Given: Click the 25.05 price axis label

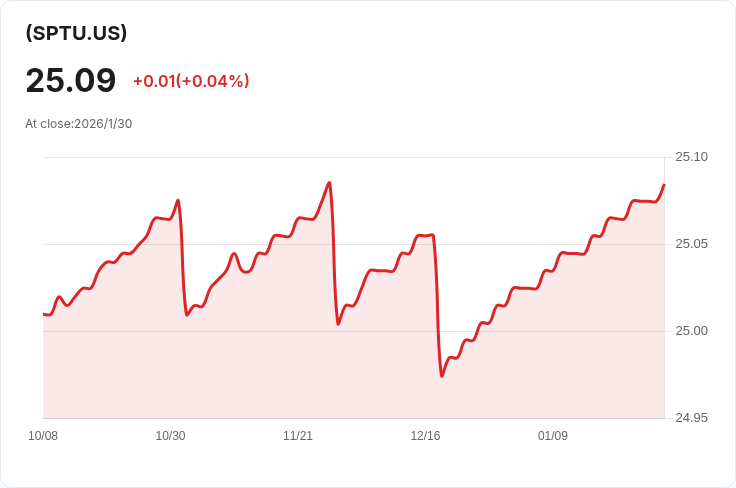Looking at the screenshot, I should pyautogui.click(x=691, y=244).
